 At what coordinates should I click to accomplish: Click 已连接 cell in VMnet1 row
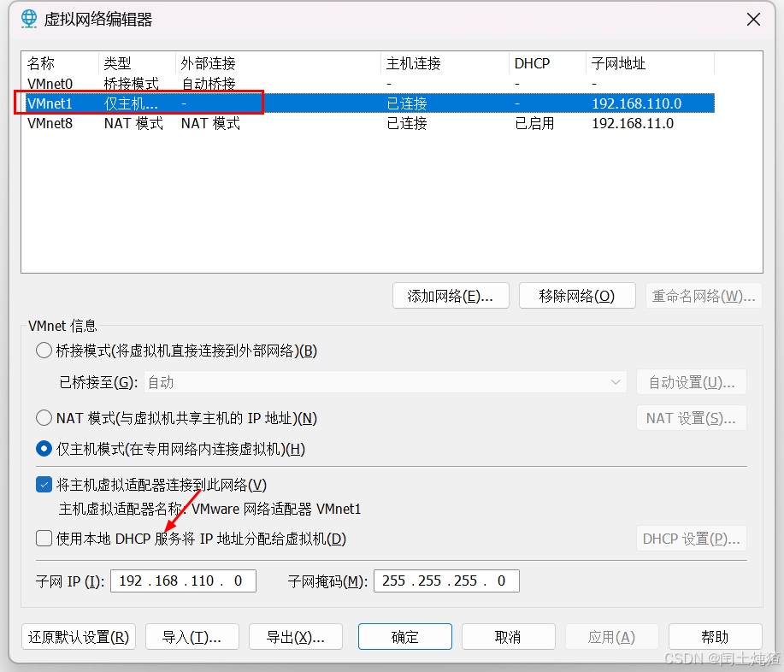(406, 103)
